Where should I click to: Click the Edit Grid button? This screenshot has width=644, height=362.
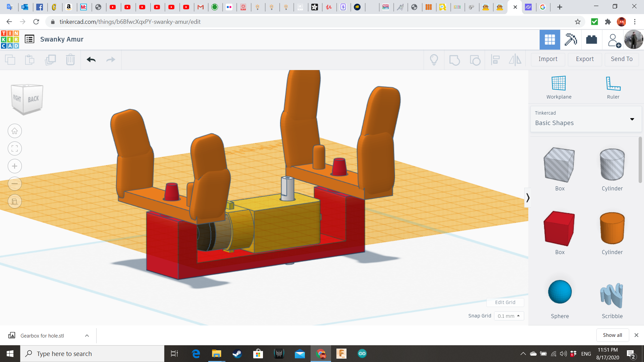pos(505,302)
